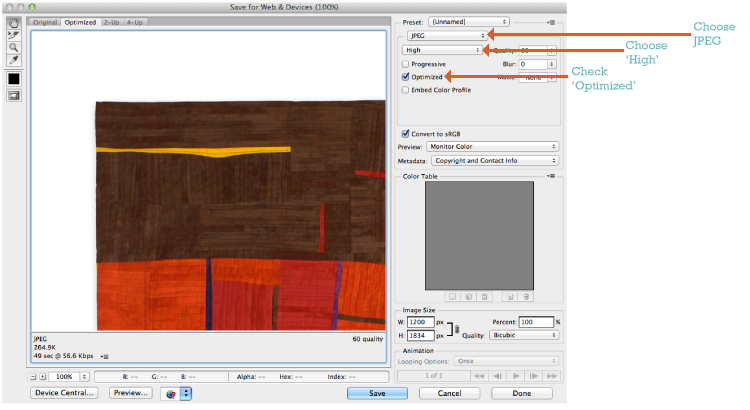Click the image height H field

click(x=420, y=336)
